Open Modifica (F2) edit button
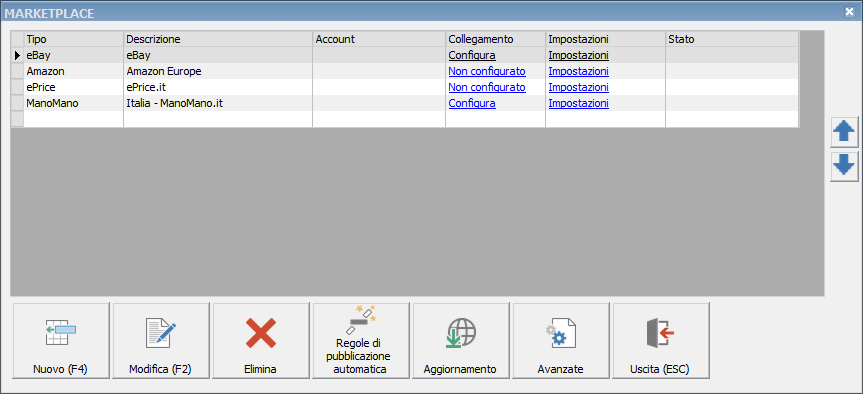 pyautogui.click(x=161, y=340)
